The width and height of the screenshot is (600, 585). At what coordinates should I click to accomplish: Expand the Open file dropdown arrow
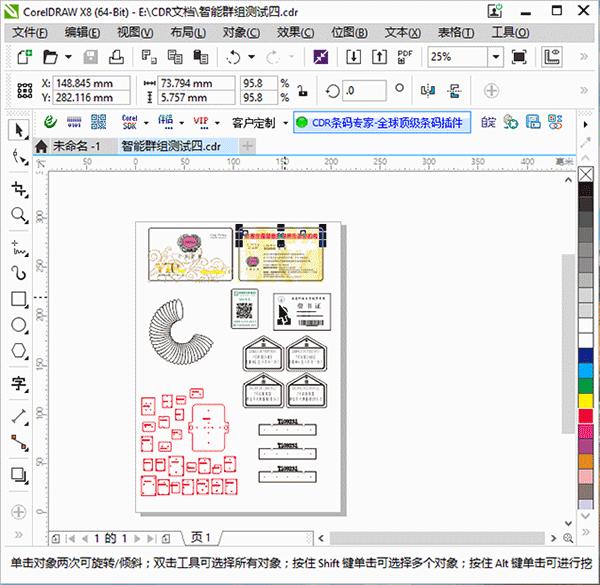click(x=68, y=57)
